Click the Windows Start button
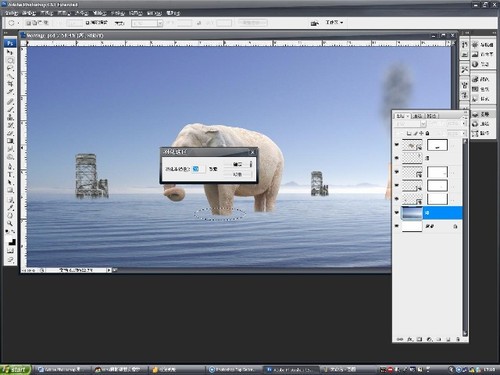 pos(15,370)
